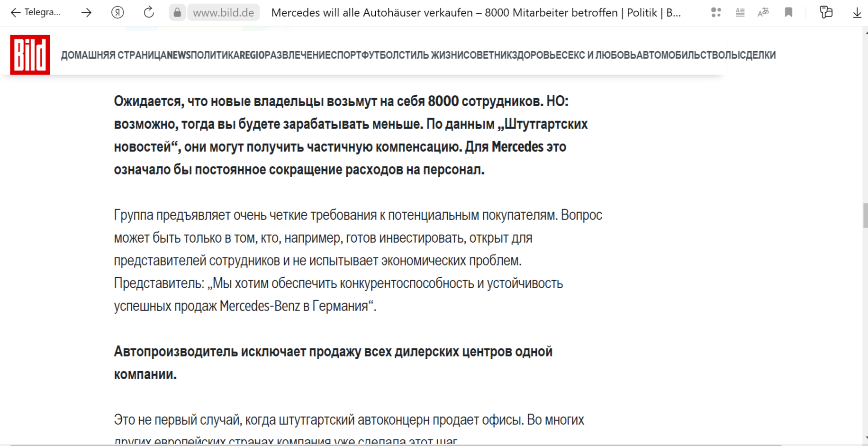Image resolution: width=868 pixels, height=446 pixels.
Task: Click the bold paragraph starting 'Ожидается, что новые владельцы'
Action: pyautogui.click(x=351, y=135)
